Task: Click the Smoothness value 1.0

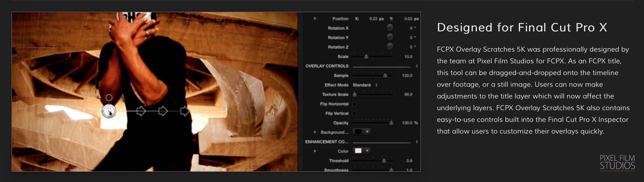Action: [x=409, y=170]
